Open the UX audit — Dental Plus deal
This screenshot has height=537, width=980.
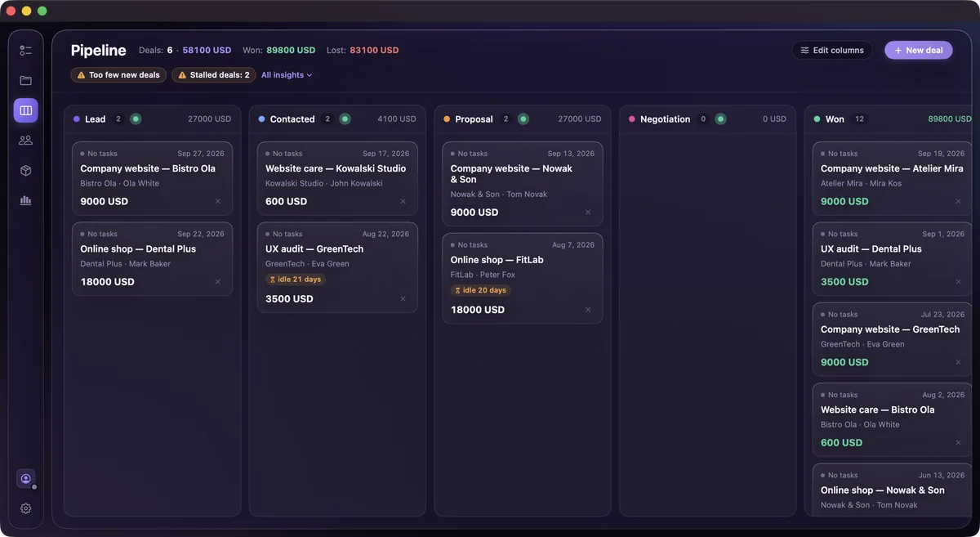[893, 258]
